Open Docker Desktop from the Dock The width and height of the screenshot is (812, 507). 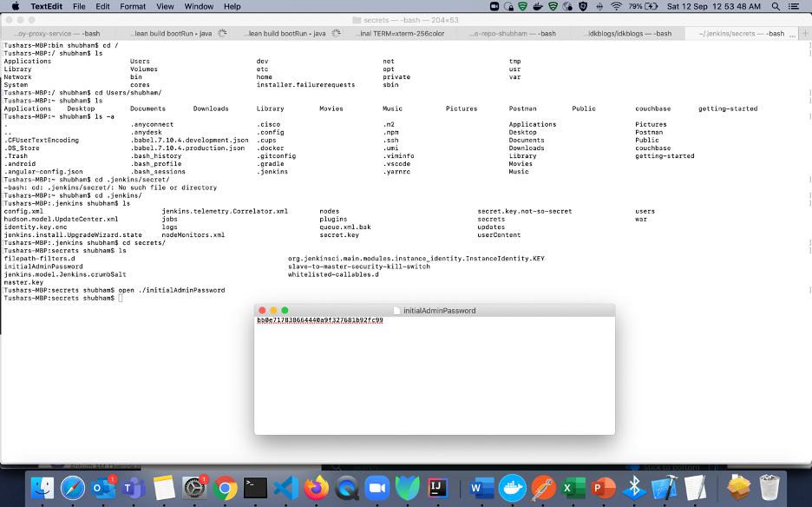click(512, 488)
